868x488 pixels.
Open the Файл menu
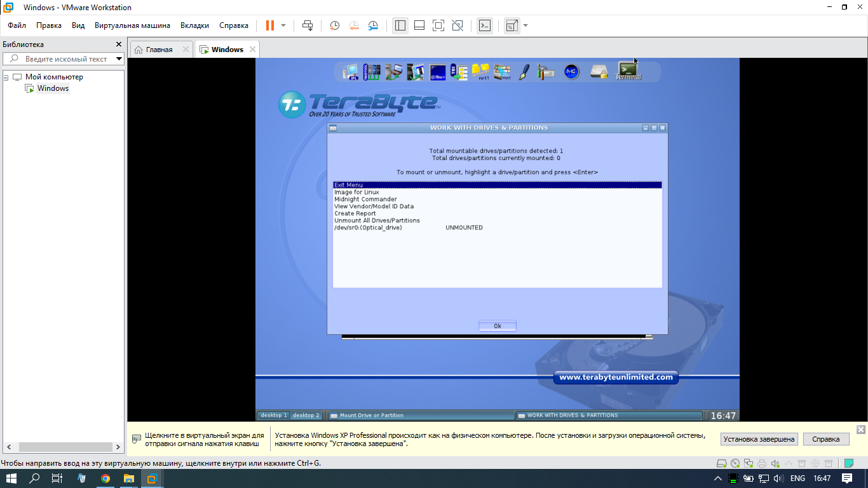pyautogui.click(x=17, y=25)
